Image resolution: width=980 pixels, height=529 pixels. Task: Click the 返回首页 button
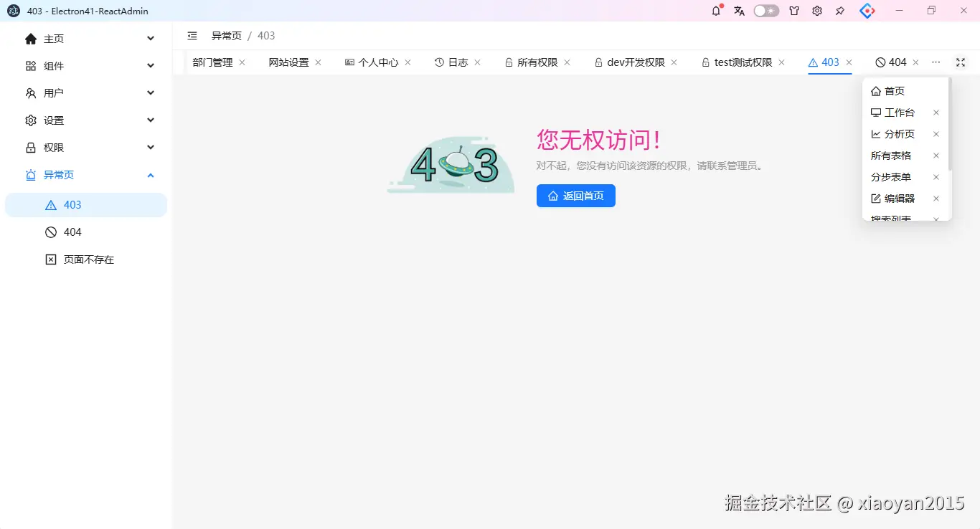tap(576, 196)
